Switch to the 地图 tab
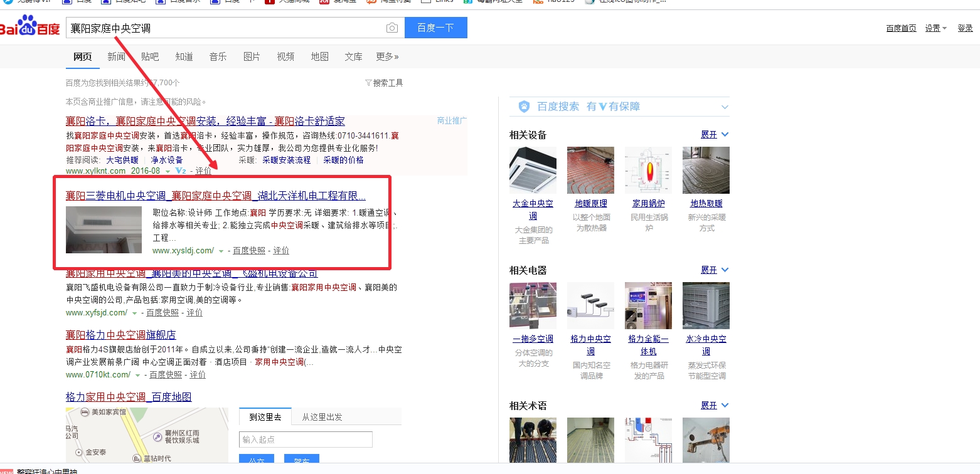 (x=319, y=56)
